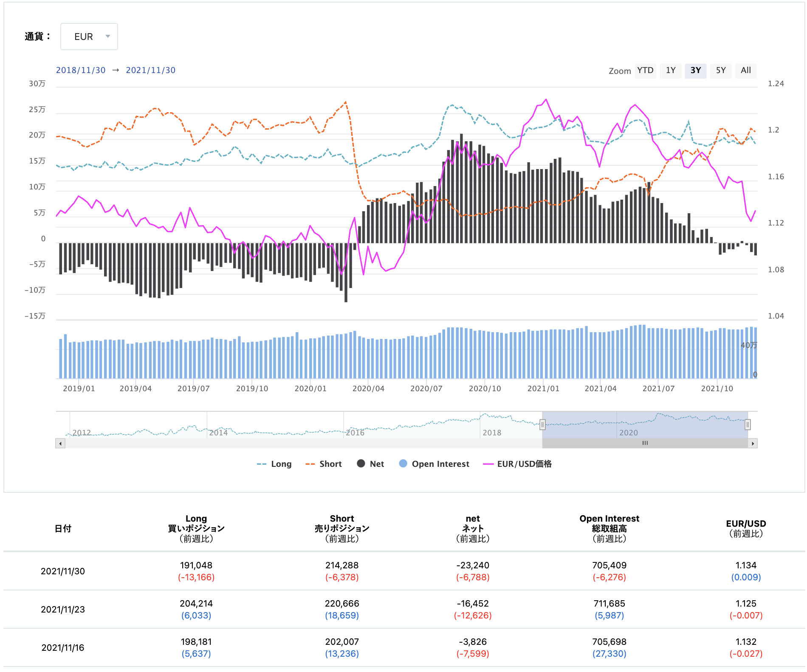This screenshot has width=807, height=672.
Task: Click the Long value 191,048
Action: click(196, 565)
